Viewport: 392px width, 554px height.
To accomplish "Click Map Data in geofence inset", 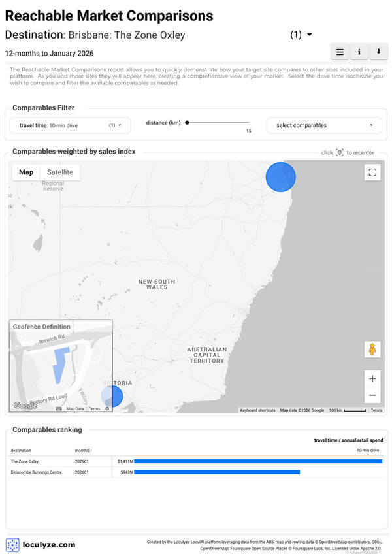I will (x=75, y=408).
